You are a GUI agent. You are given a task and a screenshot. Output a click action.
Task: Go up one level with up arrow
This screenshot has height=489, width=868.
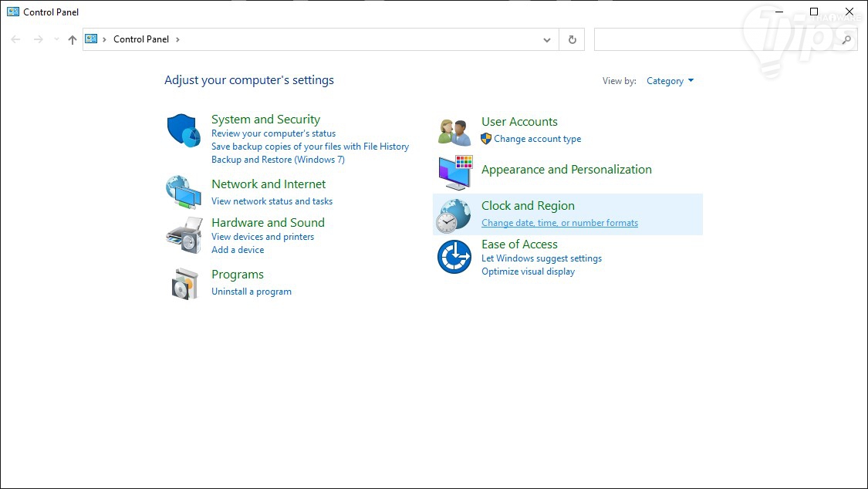click(73, 39)
